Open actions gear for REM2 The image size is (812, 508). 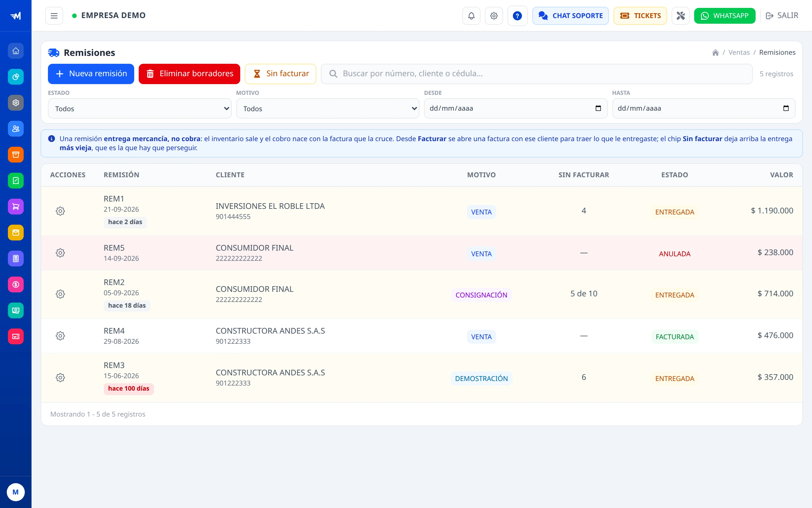pos(60,294)
